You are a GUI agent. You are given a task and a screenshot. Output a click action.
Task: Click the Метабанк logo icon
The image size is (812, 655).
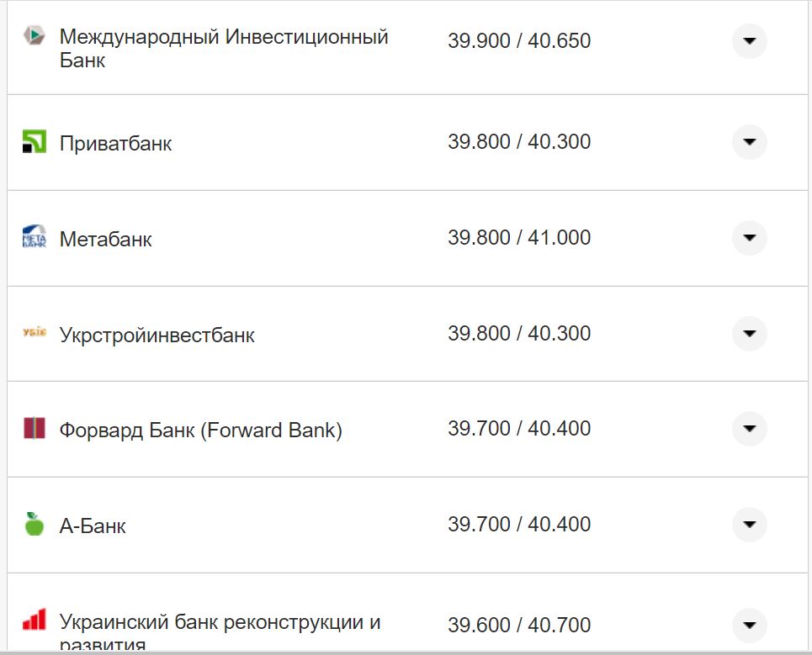click(x=34, y=238)
